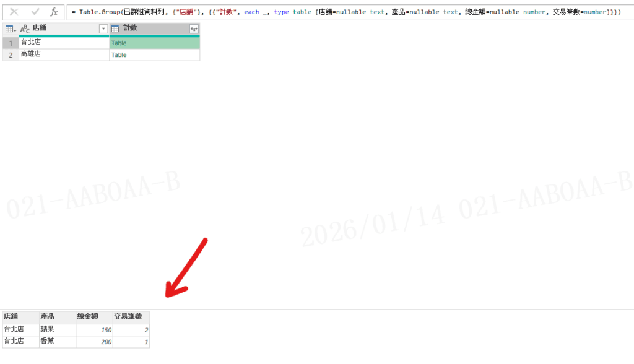Open the Table link in the 台北店 row
Image resolution: width=634 pixels, height=364 pixels.
[119, 43]
